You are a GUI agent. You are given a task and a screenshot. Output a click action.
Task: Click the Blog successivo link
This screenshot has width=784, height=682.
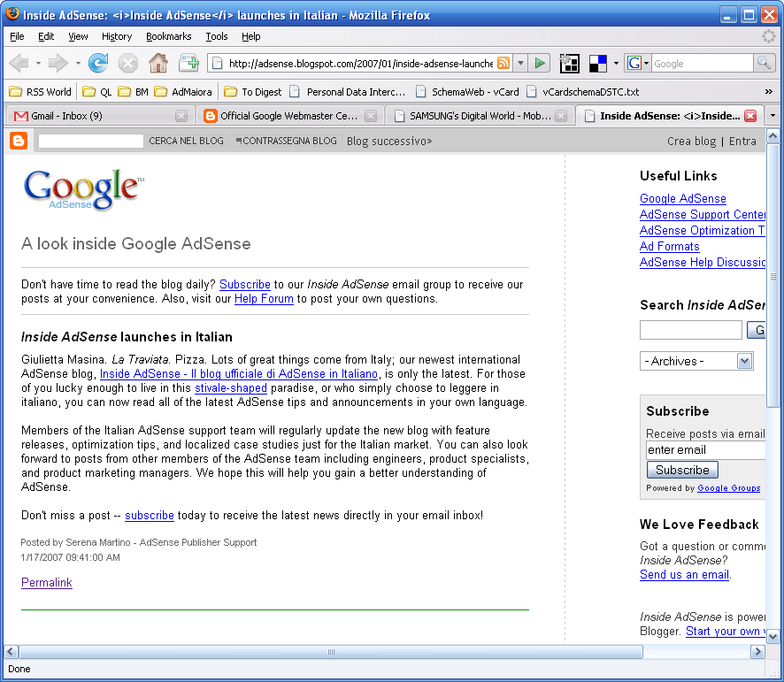tap(389, 141)
